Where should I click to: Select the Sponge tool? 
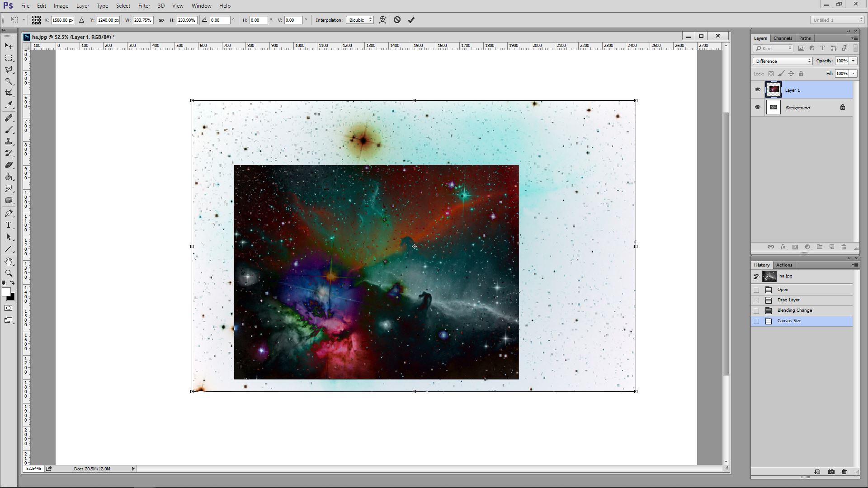click(x=9, y=200)
